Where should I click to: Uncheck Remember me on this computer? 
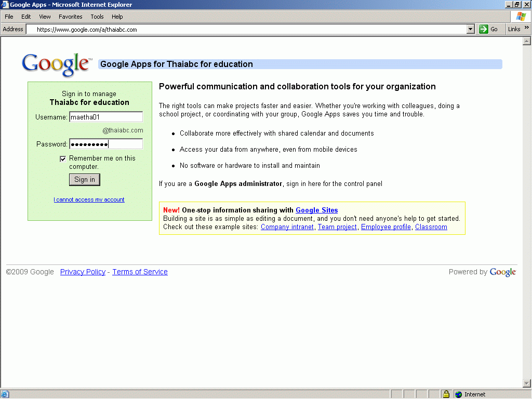point(63,159)
